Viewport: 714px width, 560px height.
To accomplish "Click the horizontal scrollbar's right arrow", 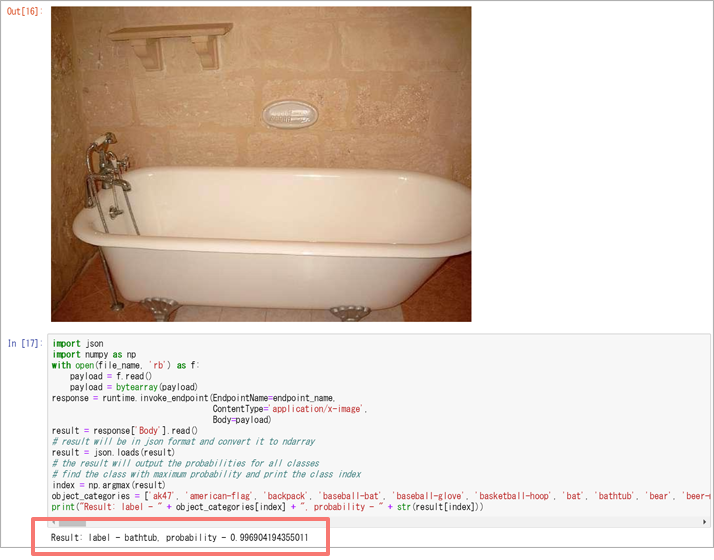I will (x=705, y=522).
